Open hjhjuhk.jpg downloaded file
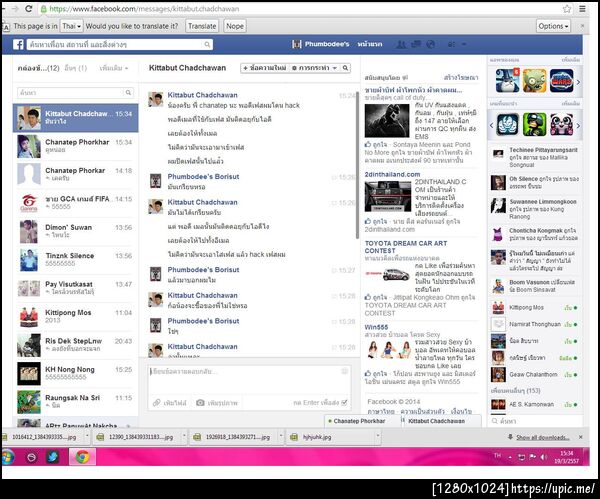 [x=330, y=437]
